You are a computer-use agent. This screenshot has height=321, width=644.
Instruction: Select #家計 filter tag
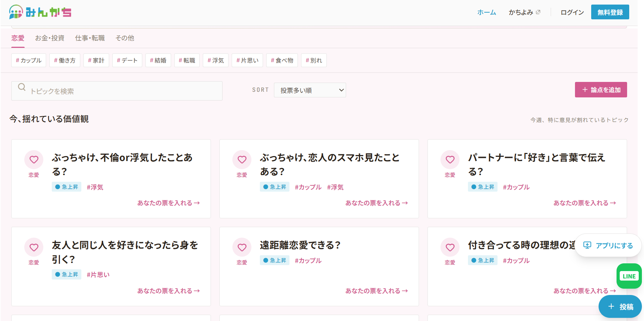click(96, 60)
